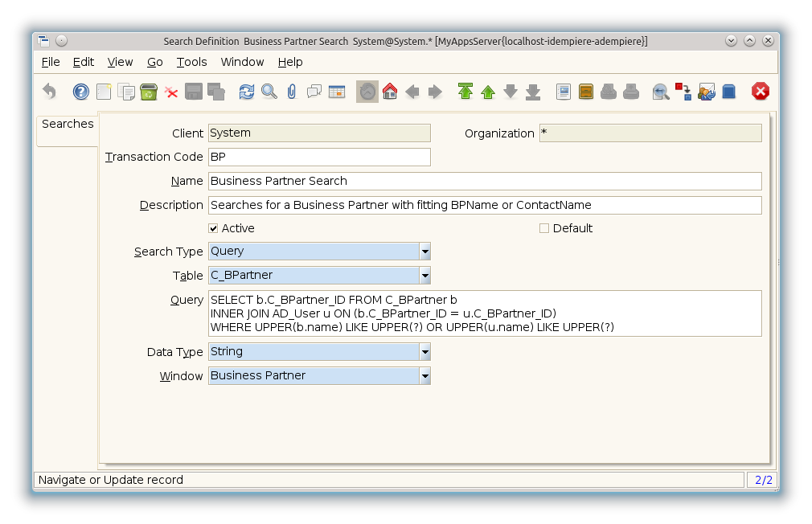Click the Help question mark icon
Image resolution: width=812 pixels, height=524 pixels.
point(80,92)
